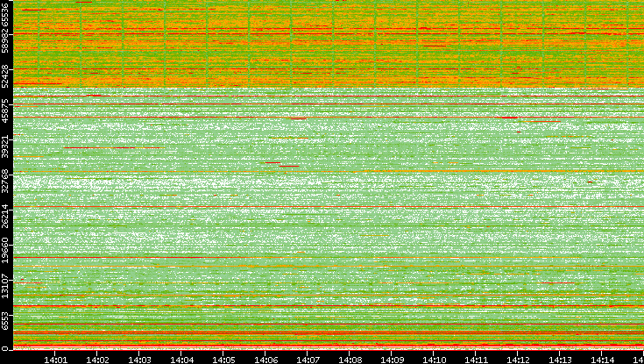
Task: Click the 13107 vertical axis label
Action: click(x=5, y=284)
